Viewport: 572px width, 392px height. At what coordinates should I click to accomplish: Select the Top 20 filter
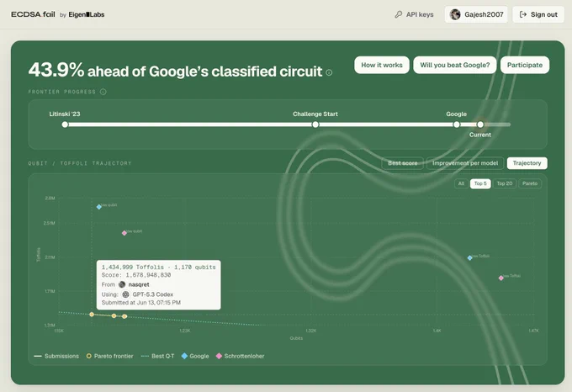tap(505, 183)
